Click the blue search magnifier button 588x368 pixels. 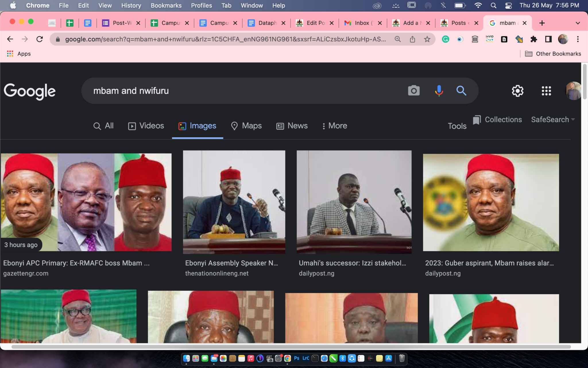(x=461, y=91)
